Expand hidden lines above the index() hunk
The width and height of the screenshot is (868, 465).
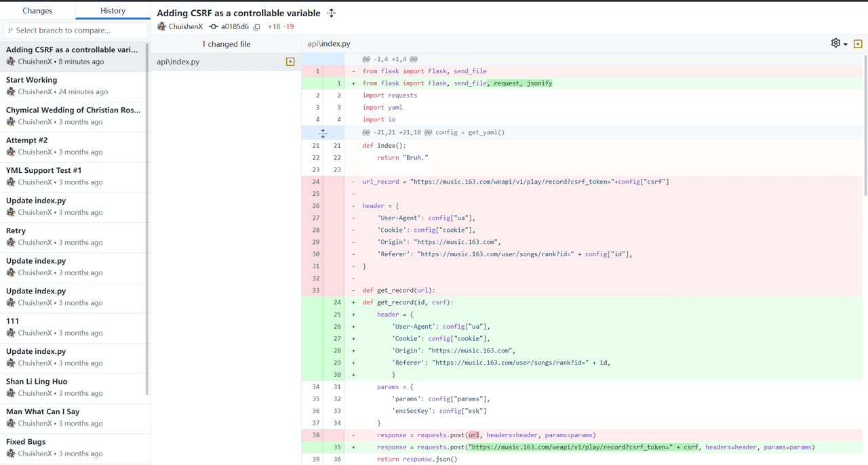tap(323, 133)
